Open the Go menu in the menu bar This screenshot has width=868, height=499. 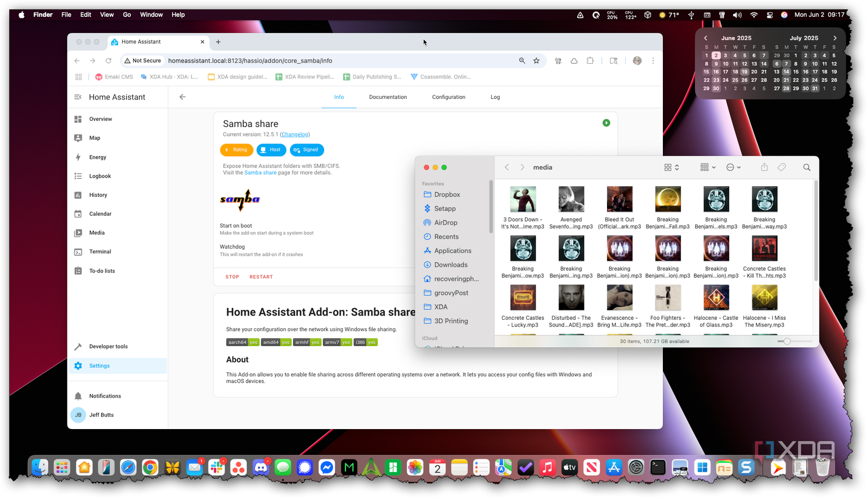click(127, 14)
